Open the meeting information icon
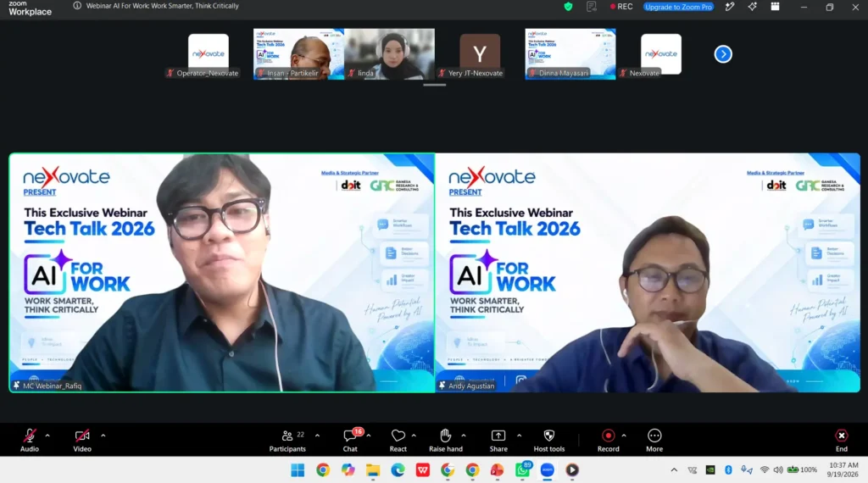This screenshot has height=483, width=868. click(77, 6)
